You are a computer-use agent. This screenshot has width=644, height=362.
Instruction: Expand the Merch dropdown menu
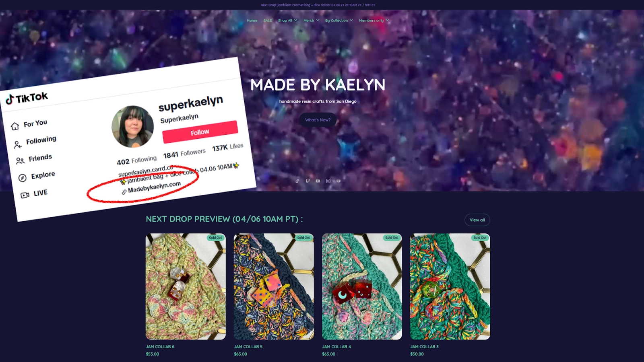(311, 21)
